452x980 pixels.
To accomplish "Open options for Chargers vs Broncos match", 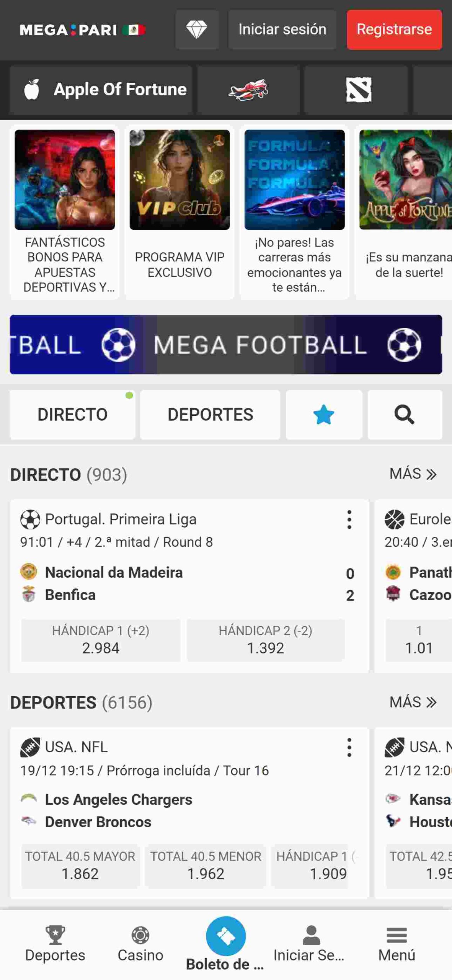I will (349, 747).
